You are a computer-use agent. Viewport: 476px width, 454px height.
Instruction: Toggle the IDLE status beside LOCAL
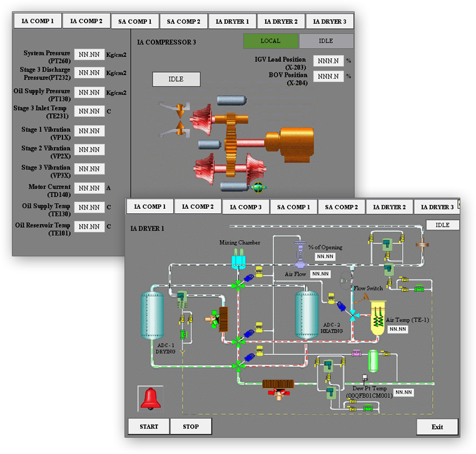click(326, 41)
